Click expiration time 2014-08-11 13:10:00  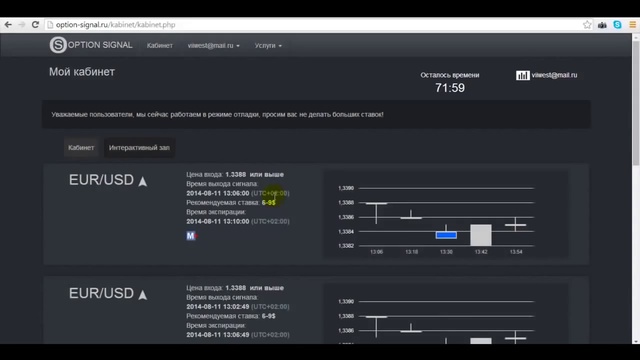pyautogui.click(x=218, y=221)
